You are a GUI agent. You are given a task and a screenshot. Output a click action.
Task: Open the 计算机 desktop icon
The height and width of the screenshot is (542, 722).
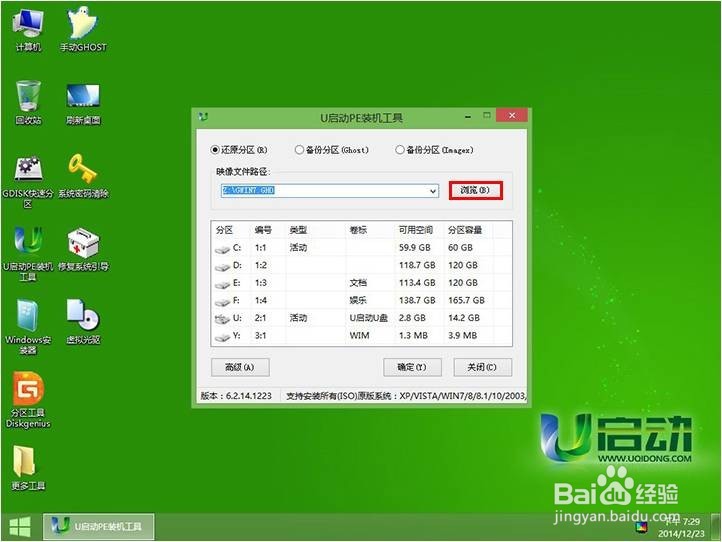point(28,30)
